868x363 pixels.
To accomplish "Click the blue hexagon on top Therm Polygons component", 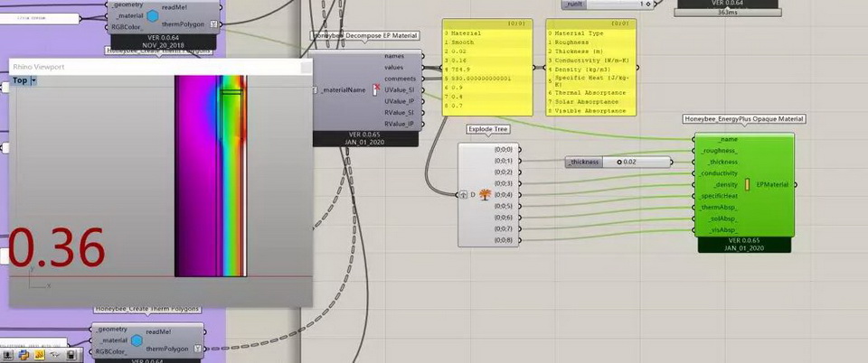I will 138,15.
